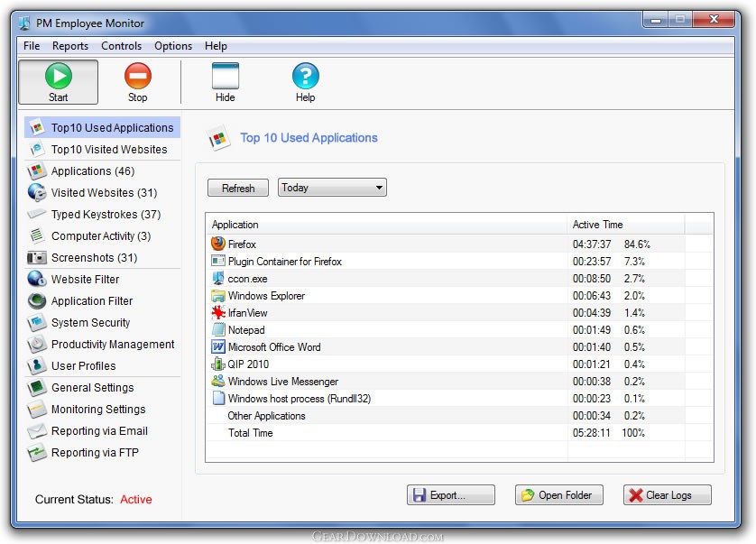Open the Typed Keystrokes (37) keyboard icon
The image size is (756, 544).
37,214
